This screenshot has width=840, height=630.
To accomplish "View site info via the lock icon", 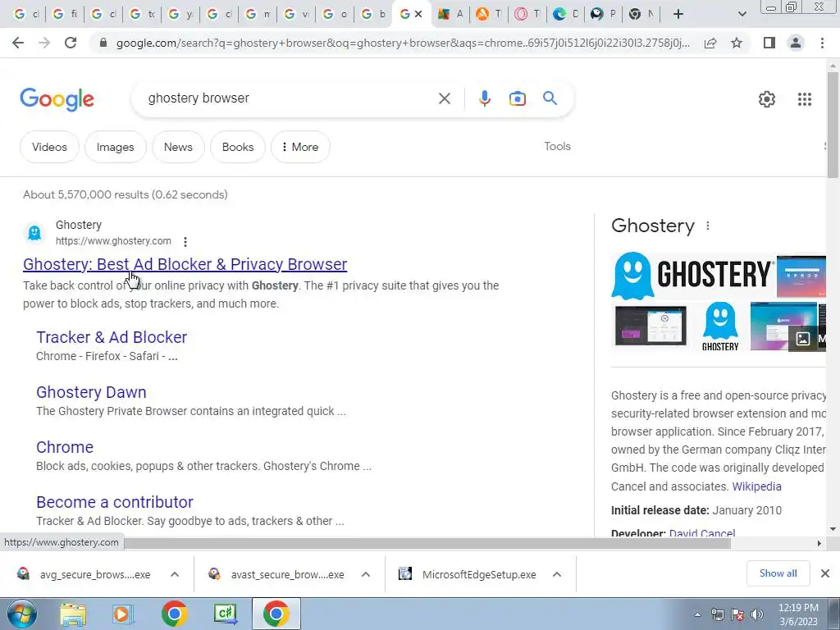I will click(103, 43).
